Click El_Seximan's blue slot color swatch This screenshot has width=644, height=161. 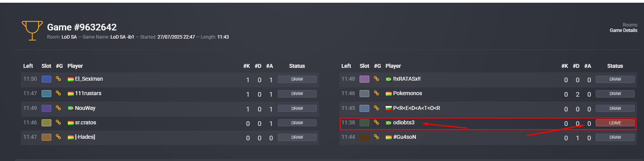[x=46, y=79]
